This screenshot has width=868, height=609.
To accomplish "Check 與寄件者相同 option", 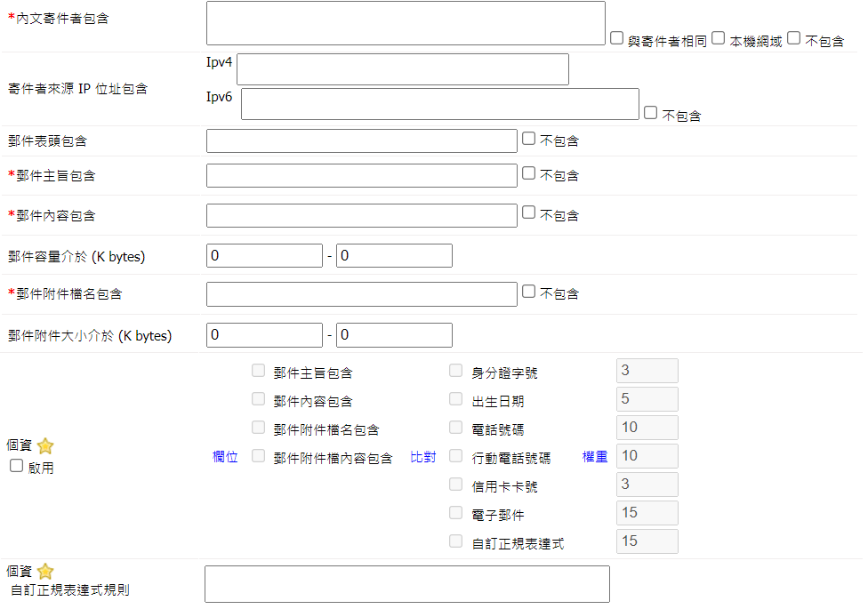I will click(x=616, y=38).
